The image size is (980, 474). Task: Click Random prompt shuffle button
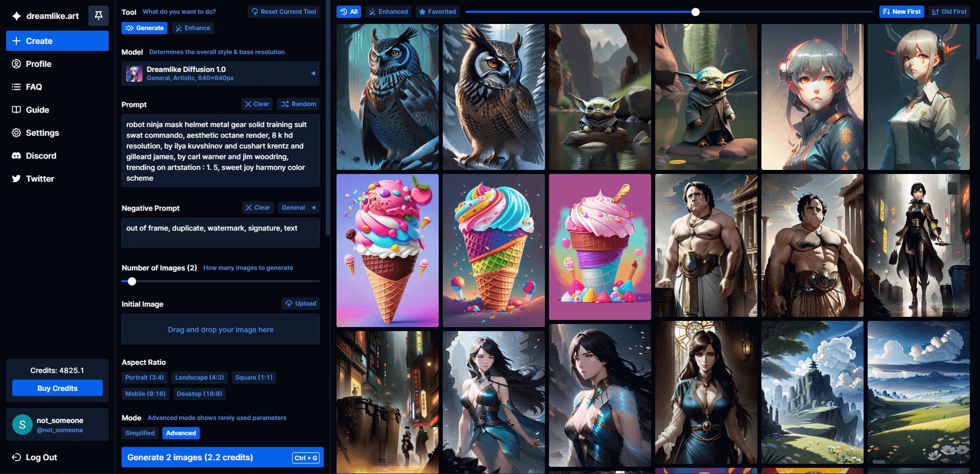298,104
